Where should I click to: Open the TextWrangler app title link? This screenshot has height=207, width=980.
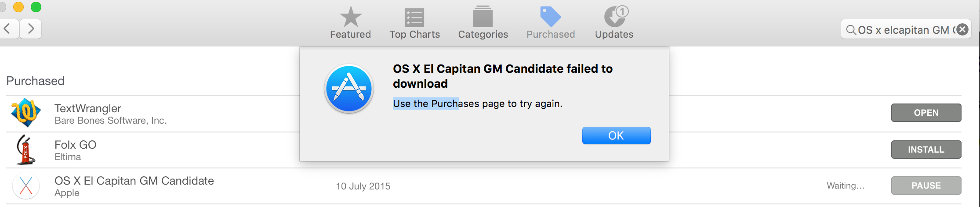pos(88,108)
